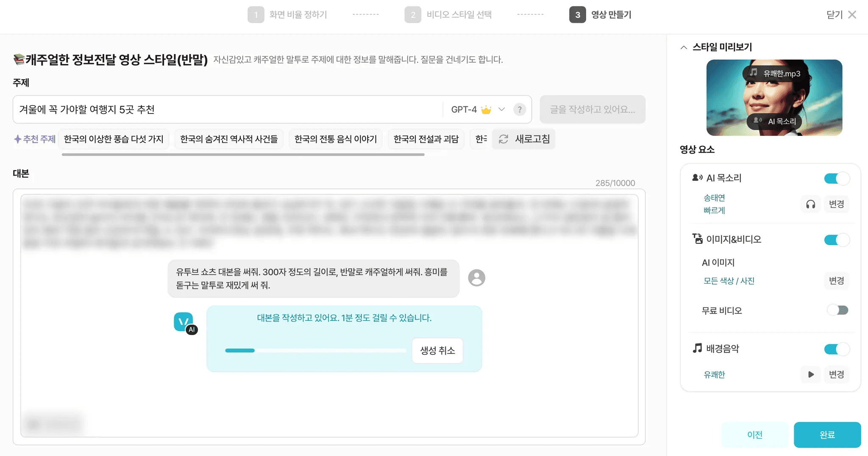The height and width of the screenshot is (456, 868).
Task: Open GPT-4 help via question mark icon
Action: 520,109
